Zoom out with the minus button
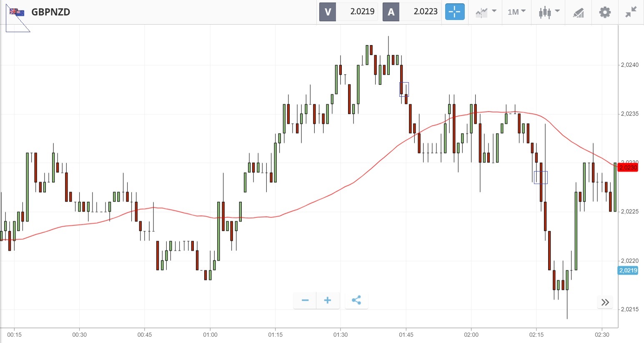Screen dimensions: 644x343 click(x=305, y=300)
